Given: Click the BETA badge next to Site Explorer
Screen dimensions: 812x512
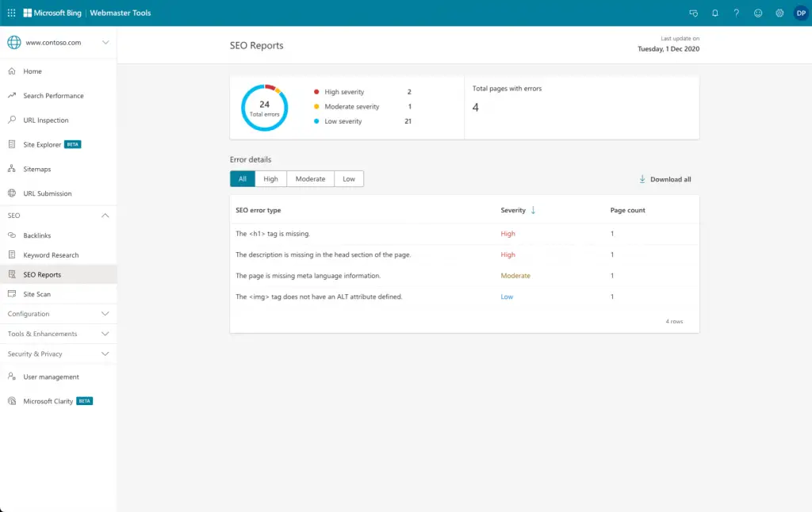Looking at the screenshot, I should [x=72, y=144].
